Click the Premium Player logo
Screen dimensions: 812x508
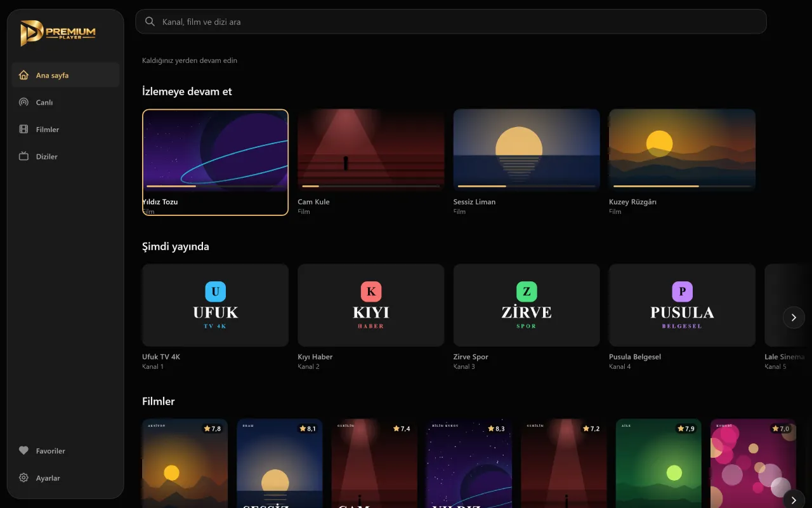(x=58, y=33)
